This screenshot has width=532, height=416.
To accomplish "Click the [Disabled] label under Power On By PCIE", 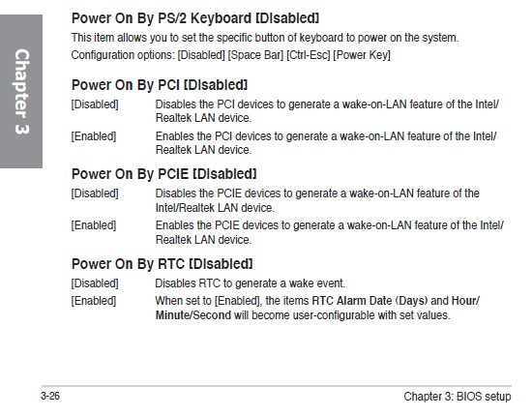I will (x=95, y=193).
